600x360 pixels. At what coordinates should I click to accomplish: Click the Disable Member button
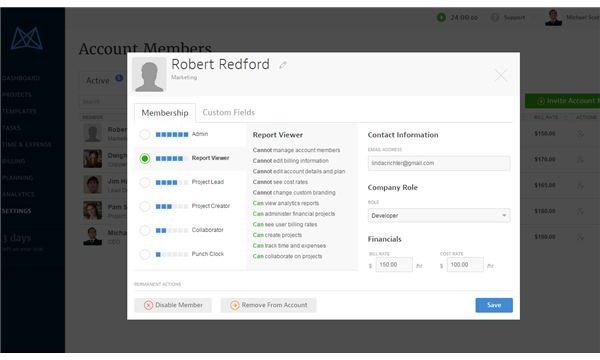(173, 305)
